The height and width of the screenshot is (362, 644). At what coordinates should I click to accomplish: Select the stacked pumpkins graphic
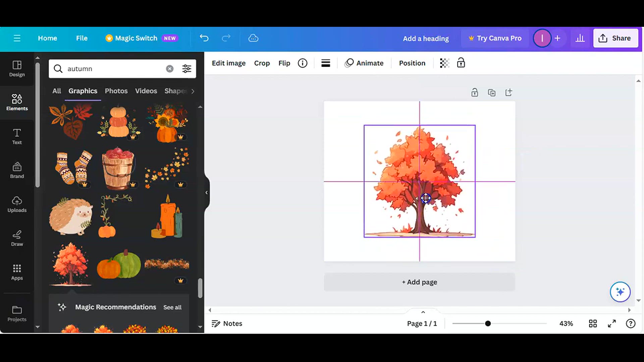coord(119,122)
